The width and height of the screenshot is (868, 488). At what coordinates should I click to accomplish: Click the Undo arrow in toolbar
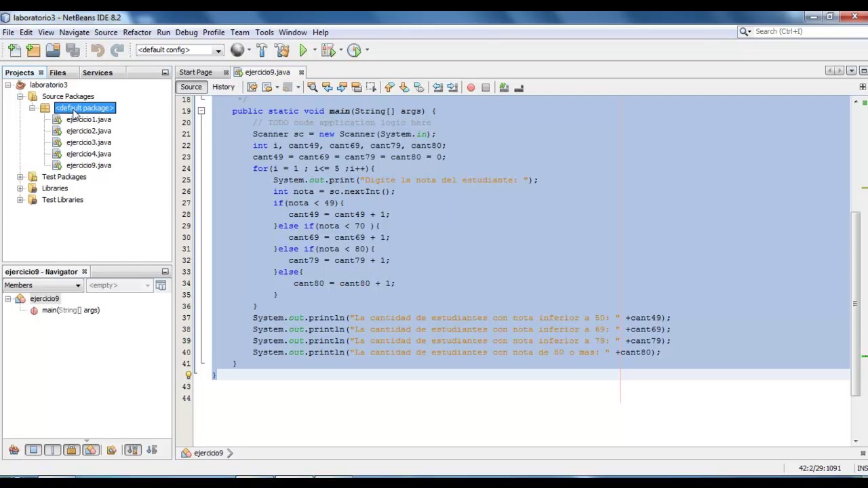point(98,50)
